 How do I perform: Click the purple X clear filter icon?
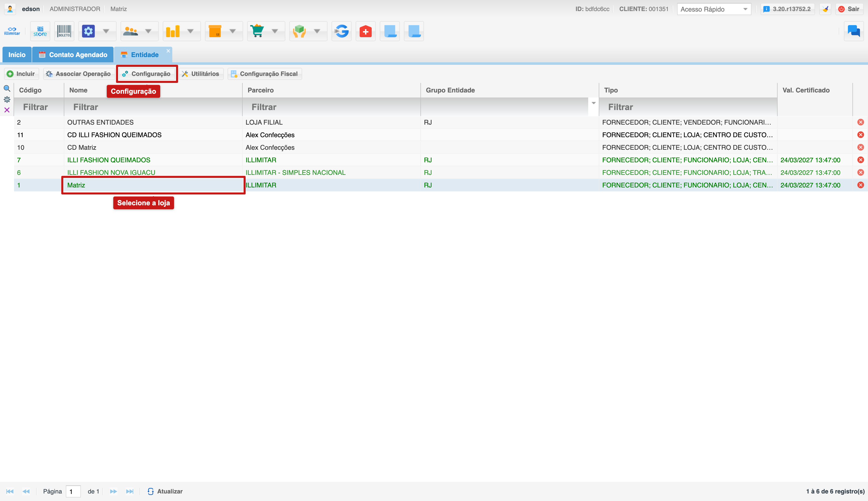point(7,110)
